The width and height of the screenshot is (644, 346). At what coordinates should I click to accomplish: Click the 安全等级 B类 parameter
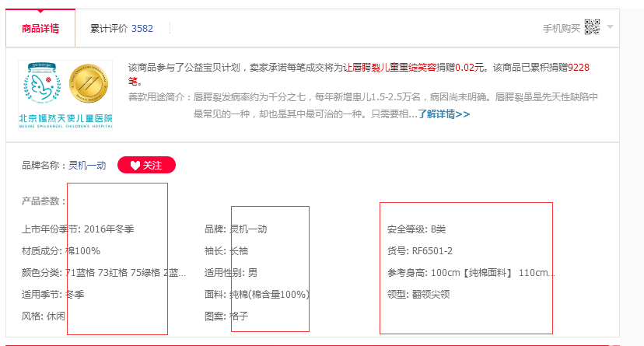coord(417,229)
